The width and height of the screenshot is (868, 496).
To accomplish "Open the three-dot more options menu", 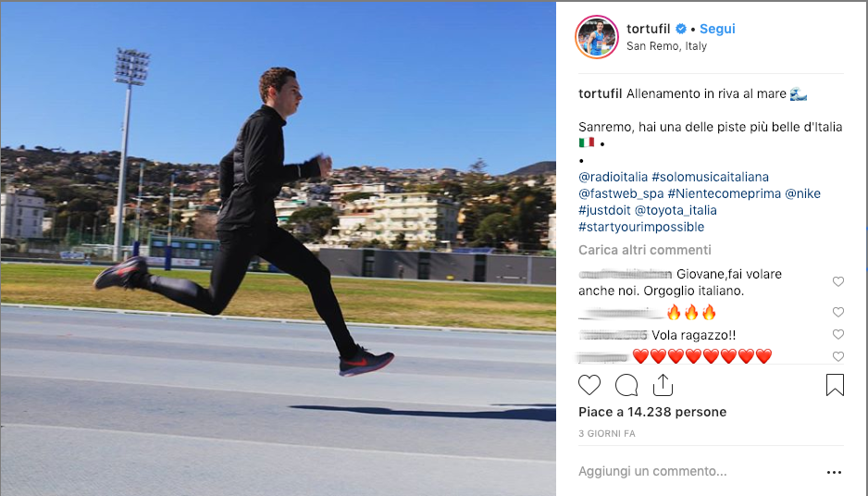I will [x=834, y=472].
